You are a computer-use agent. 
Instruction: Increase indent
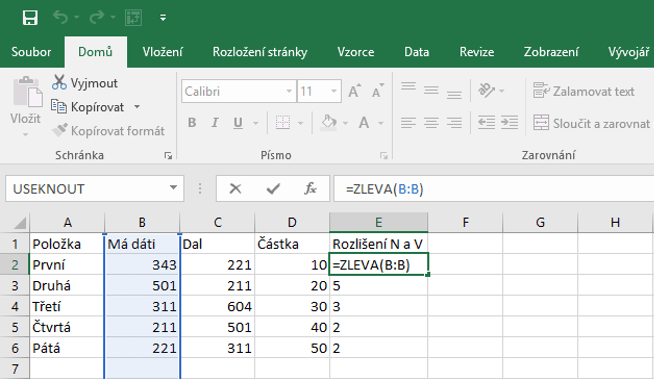[509, 123]
